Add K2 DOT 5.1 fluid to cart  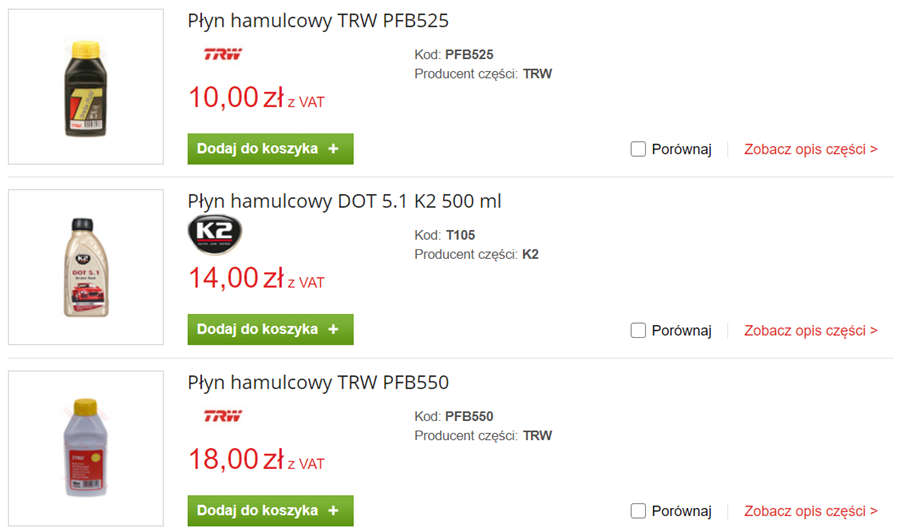click(x=270, y=329)
